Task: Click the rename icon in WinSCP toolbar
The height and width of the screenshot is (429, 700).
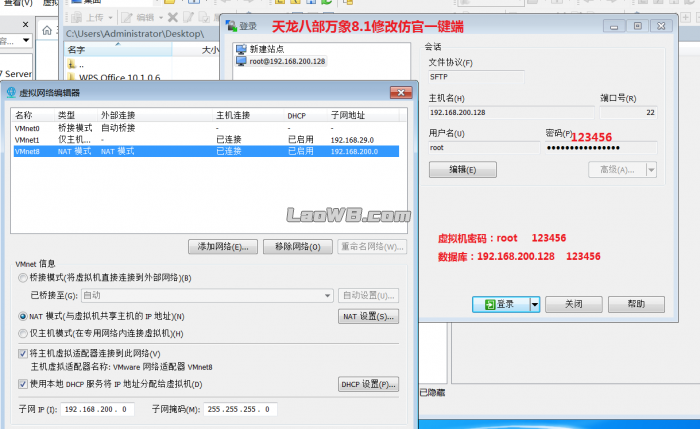Action: [188, 17]
